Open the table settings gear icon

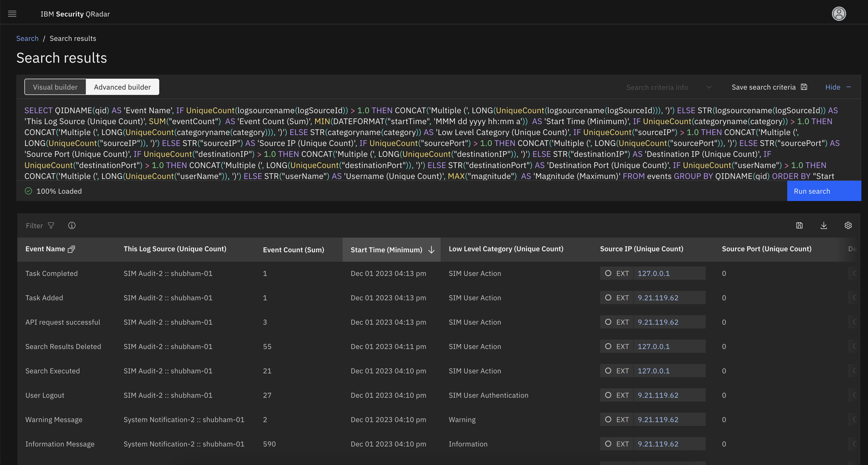(848, 226)
